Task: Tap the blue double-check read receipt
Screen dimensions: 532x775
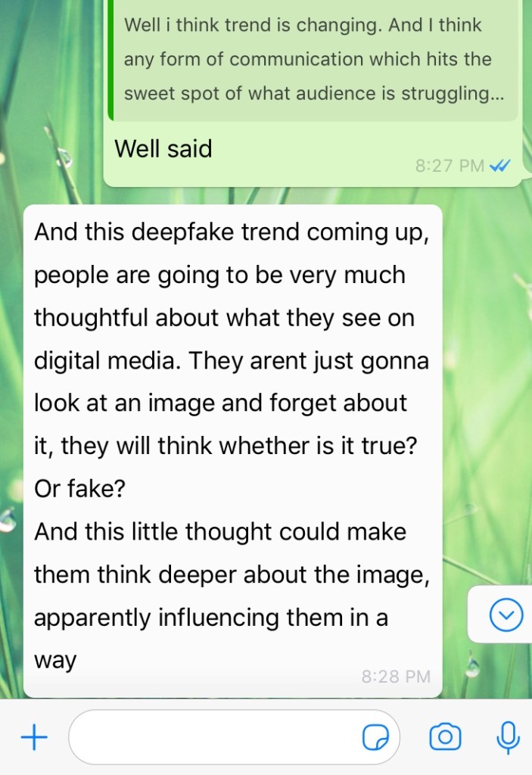Action: pos(499,166)
